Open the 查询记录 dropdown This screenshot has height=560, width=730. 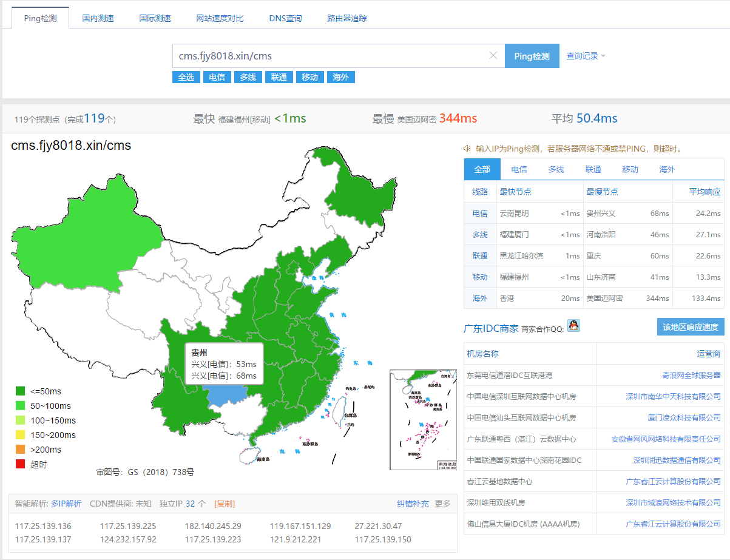click(x=586, y=56)
